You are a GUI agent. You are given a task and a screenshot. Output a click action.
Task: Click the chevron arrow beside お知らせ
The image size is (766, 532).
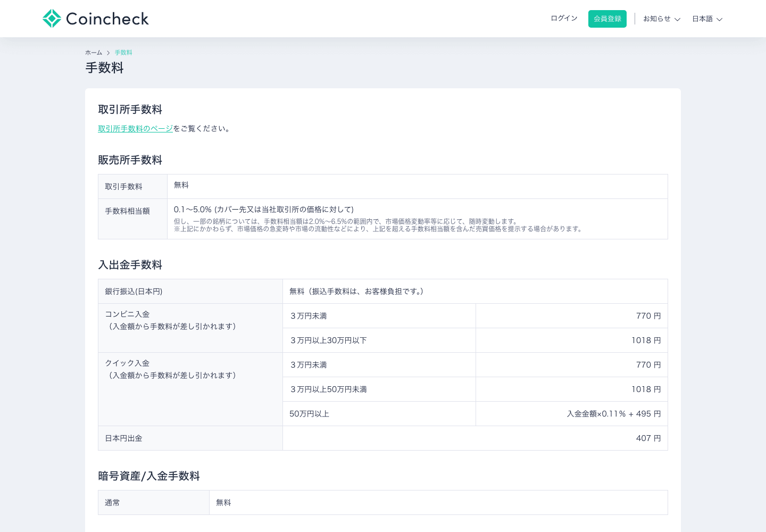[x=677, y=19]
